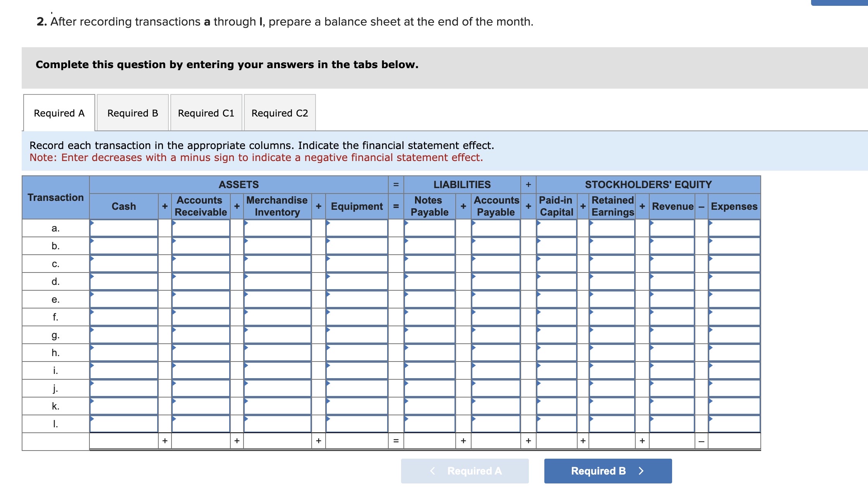
Task: Select Merchandise Inventory cell for transaction c
Action: [277, 264]
